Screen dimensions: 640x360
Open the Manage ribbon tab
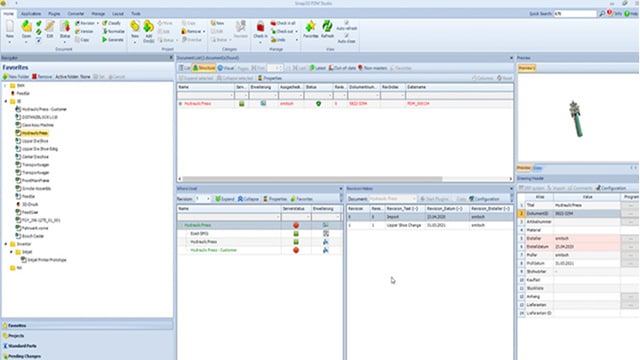click(x=98, y=13)
